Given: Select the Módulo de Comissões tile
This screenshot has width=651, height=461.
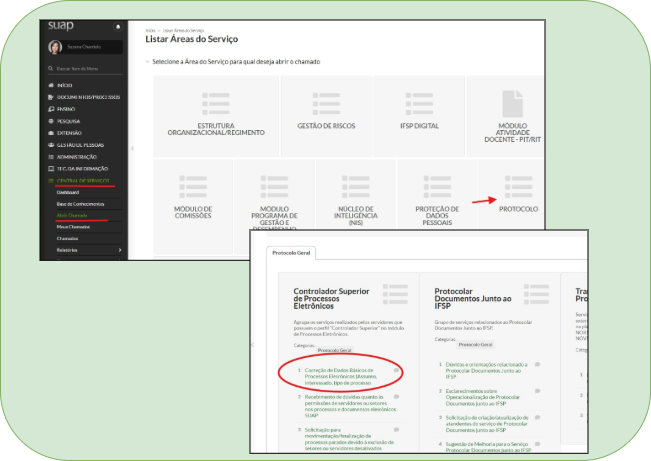Looking at the screenshot, I should click(193, 206).
